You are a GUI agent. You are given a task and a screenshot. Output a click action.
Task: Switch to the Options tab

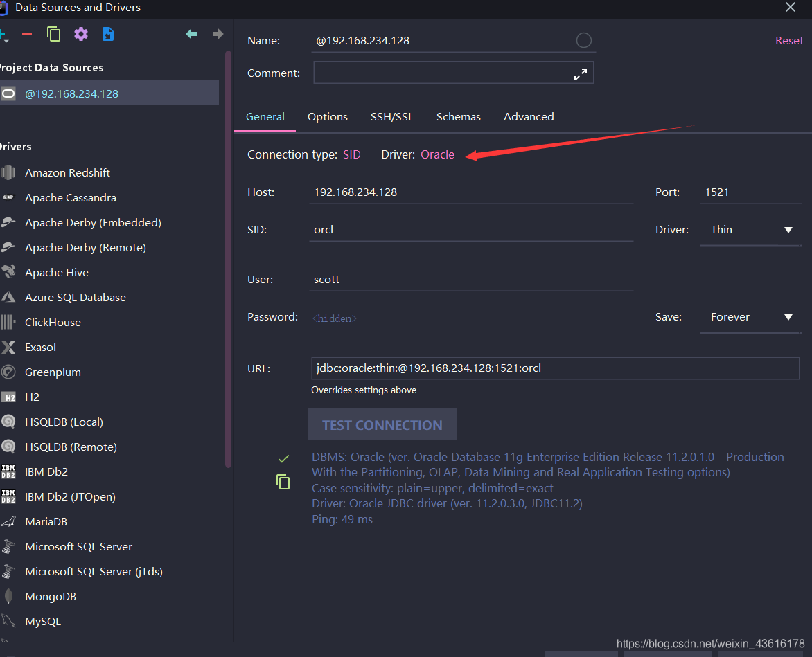327,116
